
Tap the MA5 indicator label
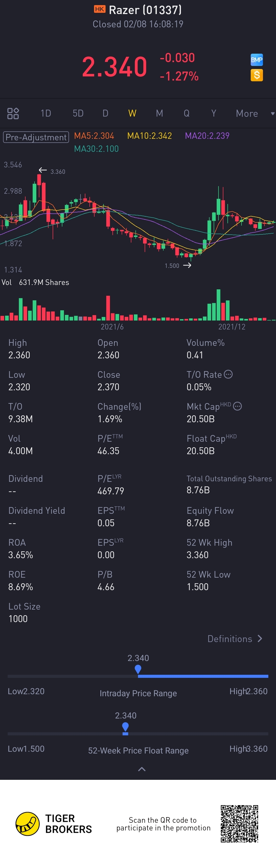pos(94,136)
